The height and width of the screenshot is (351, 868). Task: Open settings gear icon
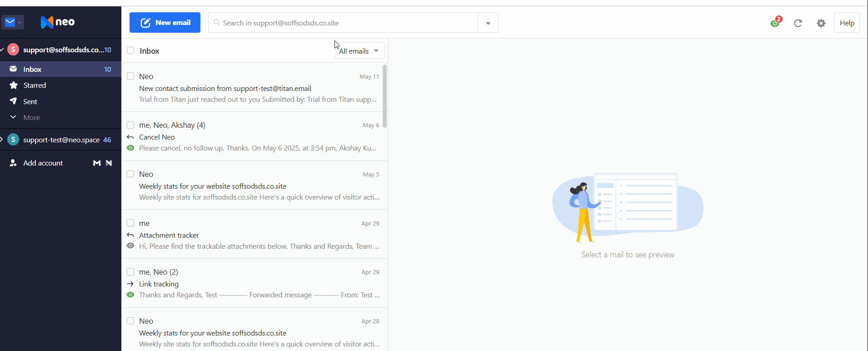(x=821, y=23)
